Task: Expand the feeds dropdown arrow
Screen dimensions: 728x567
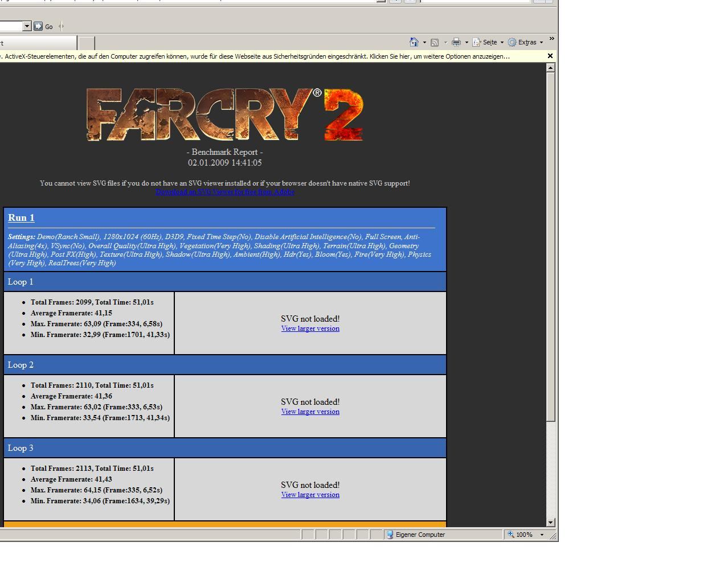Action: point(445,43)
